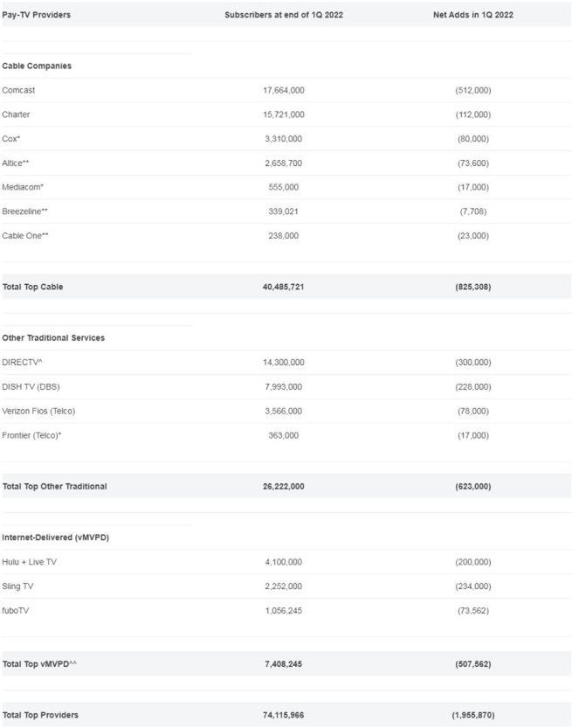Select the Subscribers at end of 1Q 2022 header
The image size is (572, 728).
(283, 15)
